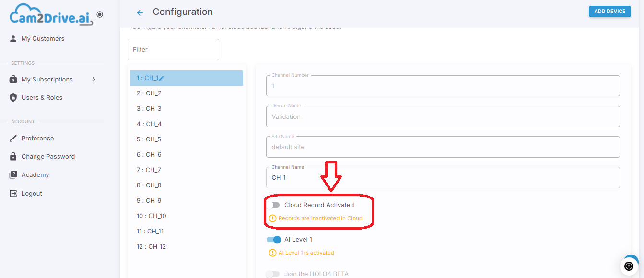The width and height of the screenshot is (644, 278).
Task: Click the ADD DEVICE button
Action: pyautogui.click(x=609, y=11)
